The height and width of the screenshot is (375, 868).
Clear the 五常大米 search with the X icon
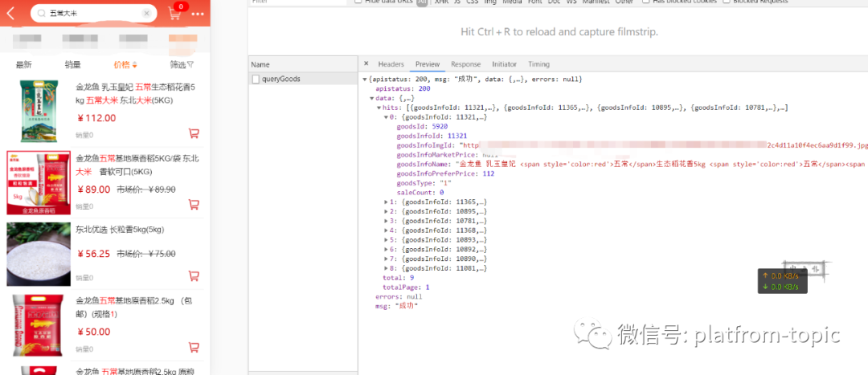pyautogui.click(x=146, y=14)
